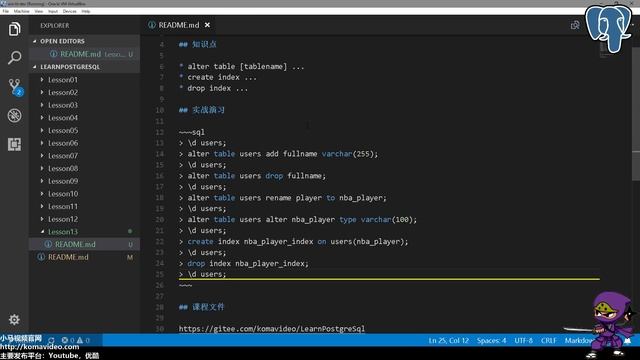Collapse the LEARNPOSTGRESQL folder section

pos(84,67)
